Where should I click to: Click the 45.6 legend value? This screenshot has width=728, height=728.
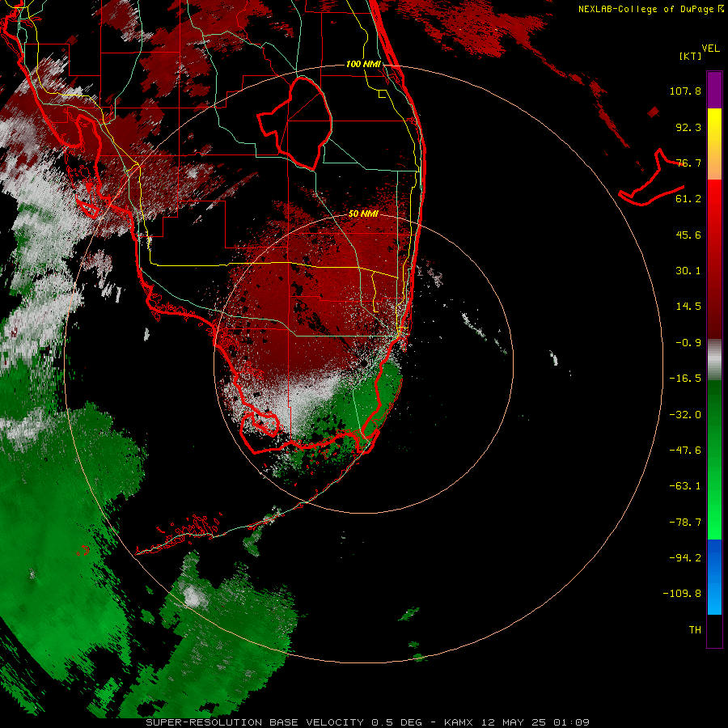tap(688, 235)
